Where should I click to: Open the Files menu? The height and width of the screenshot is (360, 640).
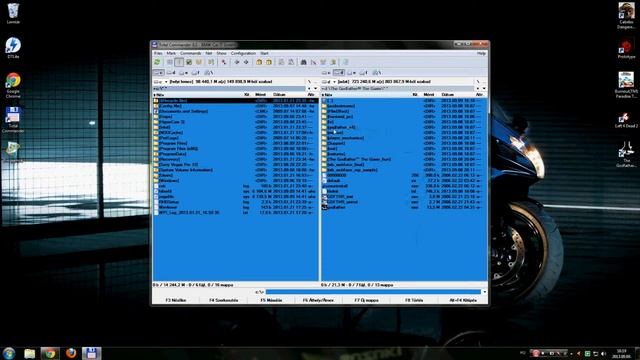click(x=158, y=53)
